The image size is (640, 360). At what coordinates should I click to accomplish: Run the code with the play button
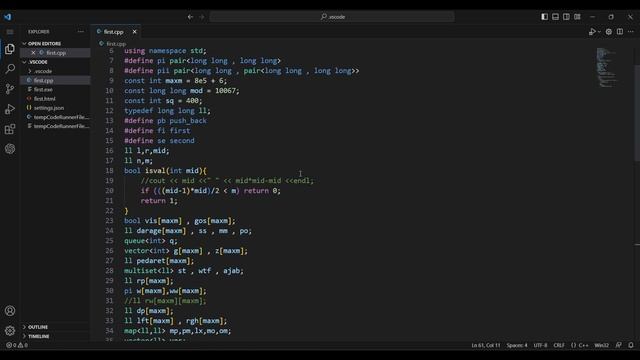592,32
